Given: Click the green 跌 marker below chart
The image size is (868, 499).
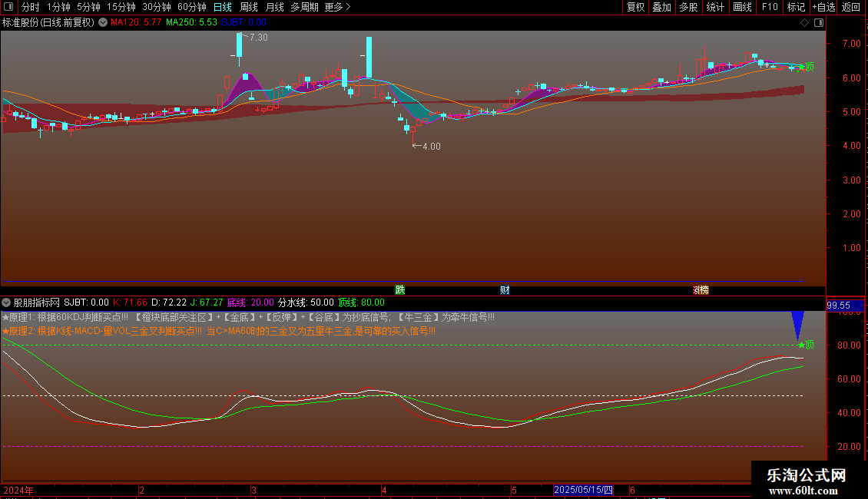Looking at the screenshot, I should coord(399,290).
